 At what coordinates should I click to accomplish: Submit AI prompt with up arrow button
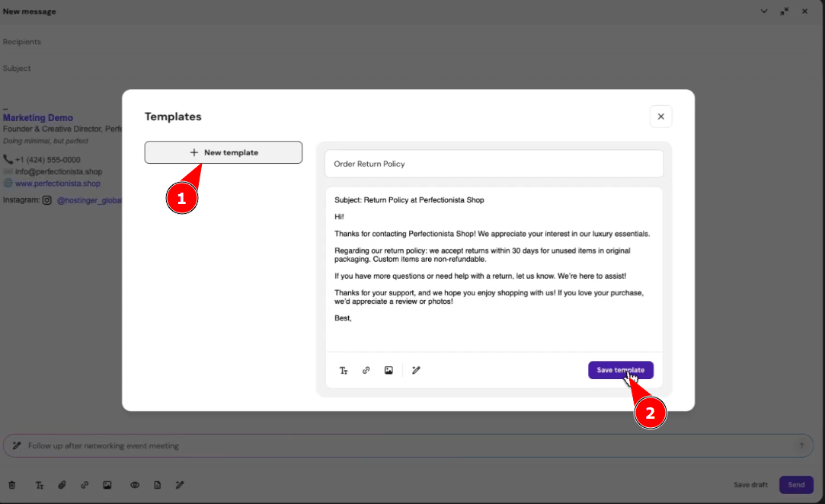pyautogui.click(x=802, y=445)
